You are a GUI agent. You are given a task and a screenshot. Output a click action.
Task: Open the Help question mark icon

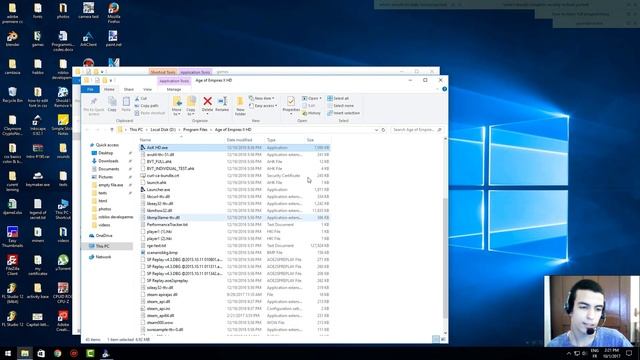444,89
